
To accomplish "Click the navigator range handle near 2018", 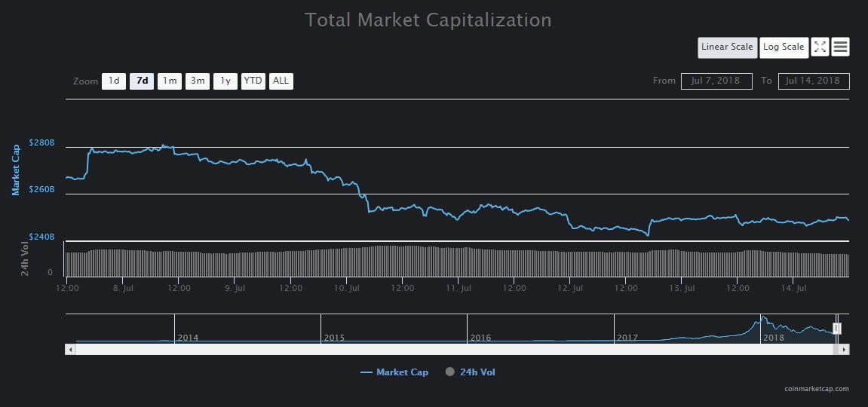I will 836,328.
